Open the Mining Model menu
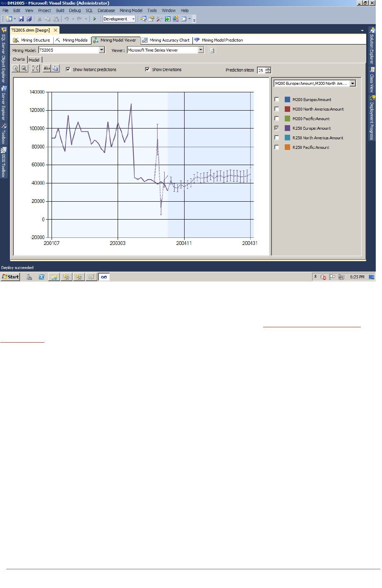382x588 pixels. point(131,10)
